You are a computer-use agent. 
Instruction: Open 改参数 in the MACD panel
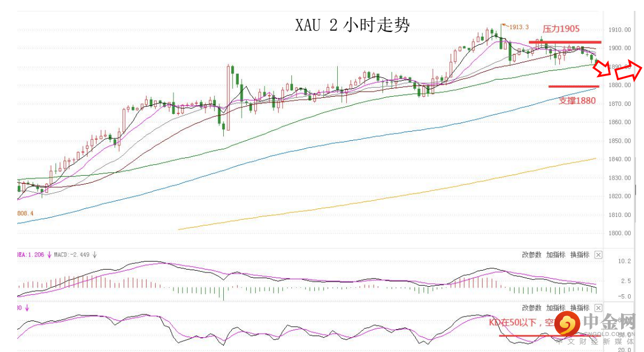[531, 255]
